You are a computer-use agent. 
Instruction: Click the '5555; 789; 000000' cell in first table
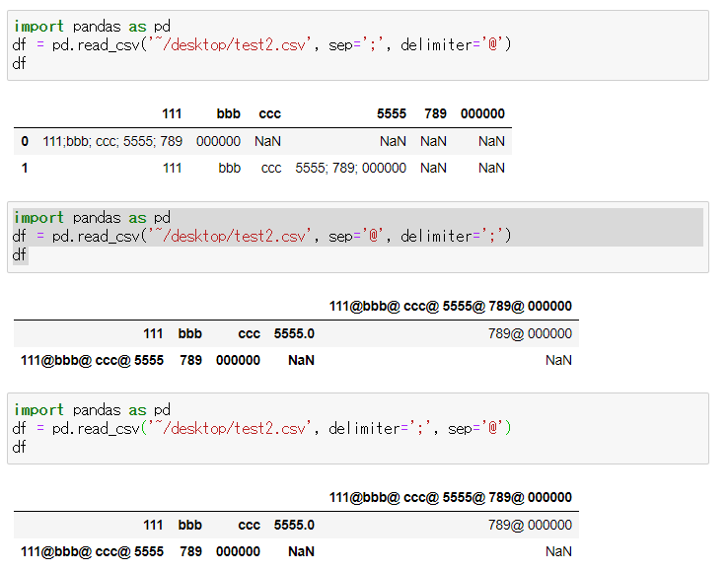coord(350,169)
